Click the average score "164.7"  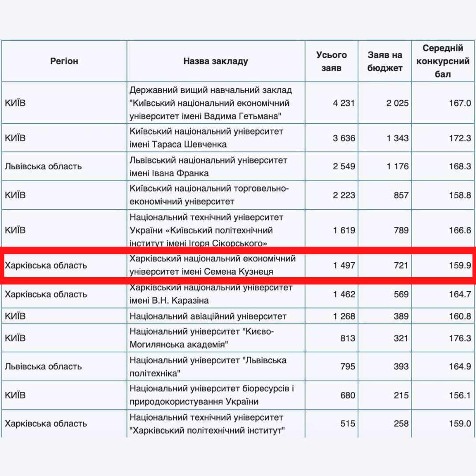point(460,294)
